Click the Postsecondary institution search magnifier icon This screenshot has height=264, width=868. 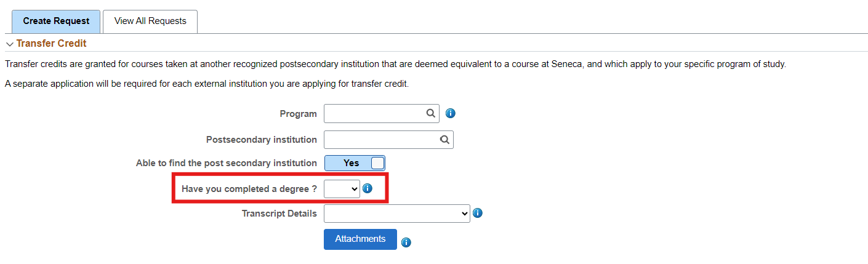coord(444,140)
